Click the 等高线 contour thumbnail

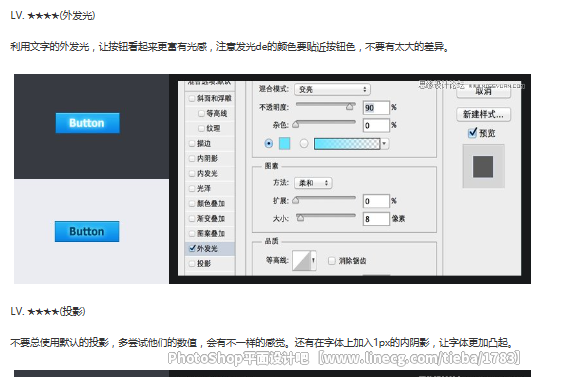tap(302, 261)
